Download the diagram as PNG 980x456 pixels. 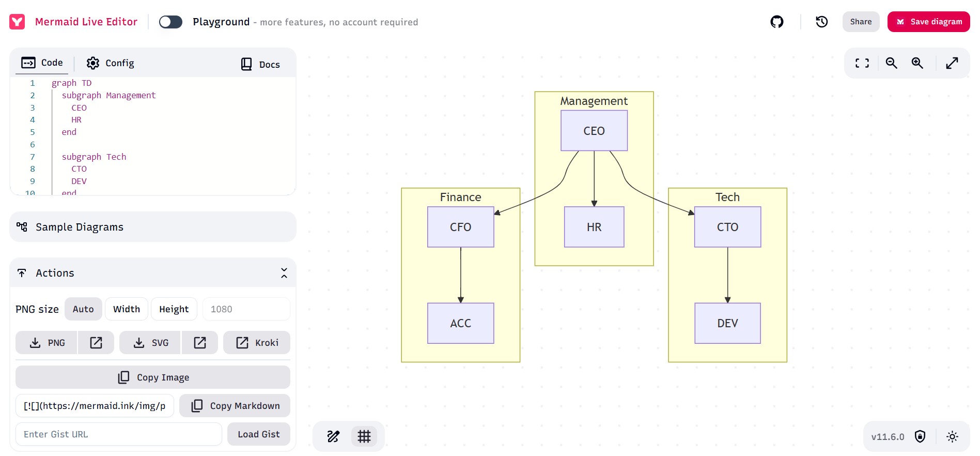(x=46, y=343)
